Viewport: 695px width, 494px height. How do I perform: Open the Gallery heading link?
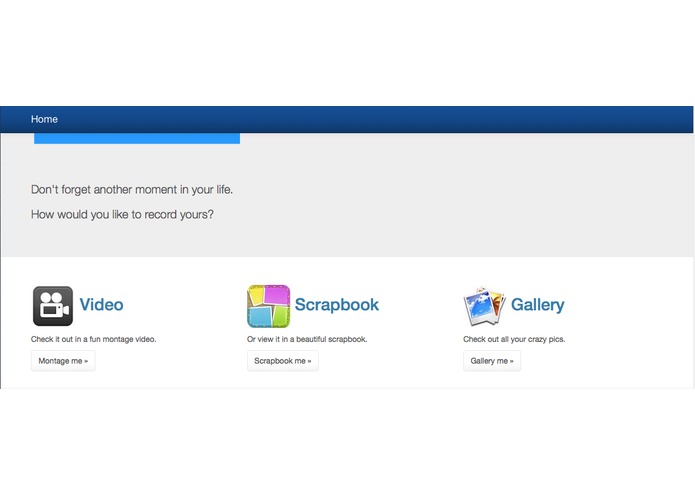pos(538,305)
